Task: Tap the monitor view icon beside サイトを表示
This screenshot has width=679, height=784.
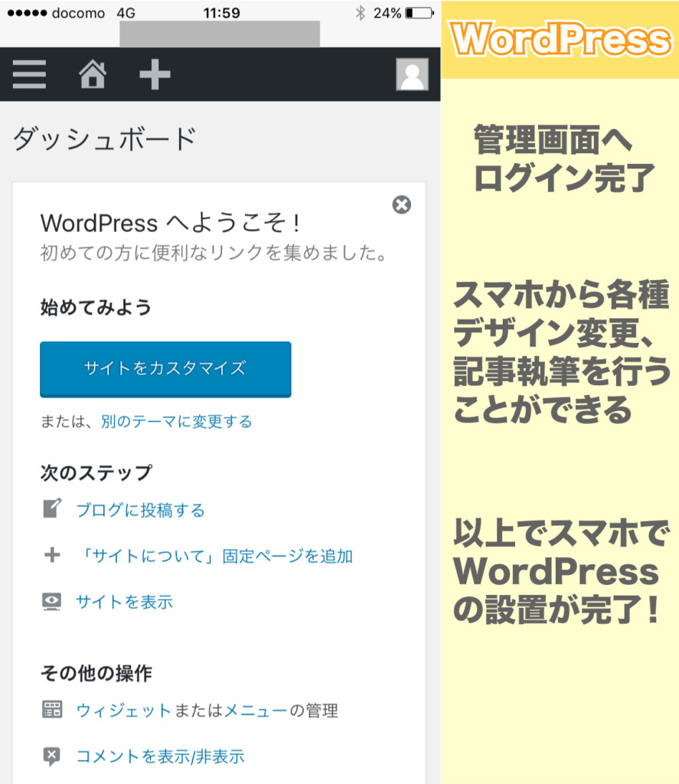Action: click(x=52, y=602)
